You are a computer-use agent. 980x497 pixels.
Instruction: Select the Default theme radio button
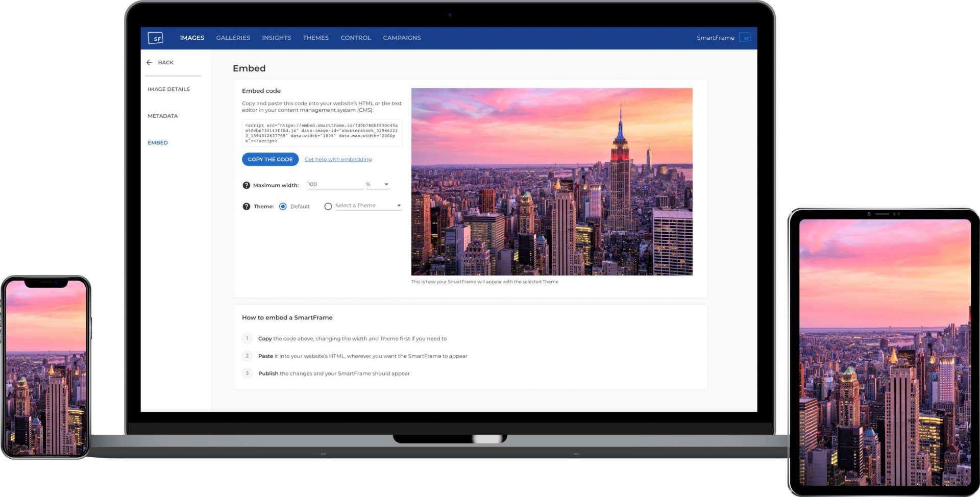(283, 207)
